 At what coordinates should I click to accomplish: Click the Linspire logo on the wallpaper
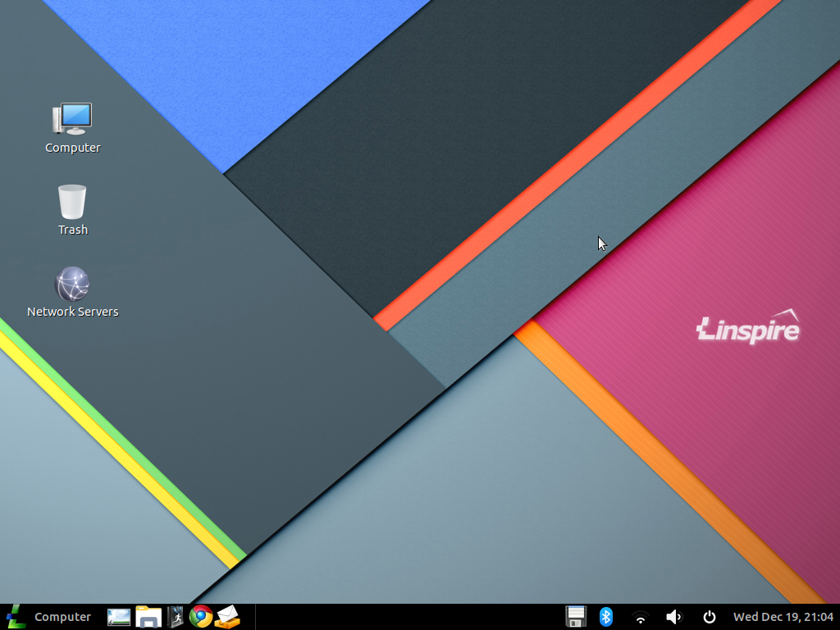(x=746, y=328)
